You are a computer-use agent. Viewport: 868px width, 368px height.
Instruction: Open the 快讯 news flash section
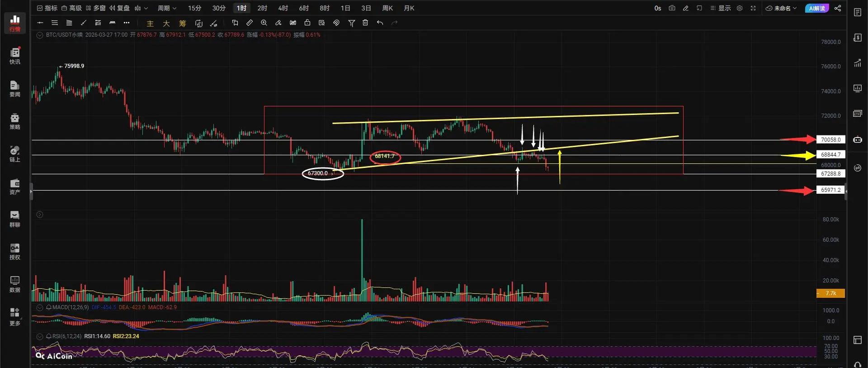tap(15, 56)
